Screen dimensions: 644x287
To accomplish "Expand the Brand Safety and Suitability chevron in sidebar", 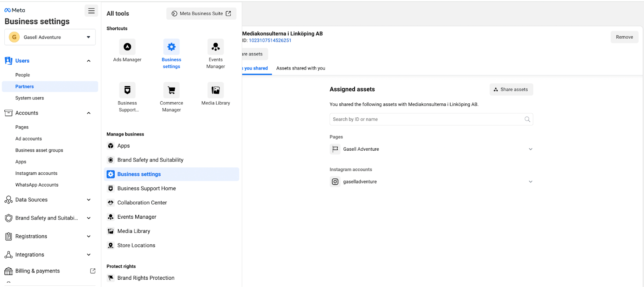I will tap(89, 218).
